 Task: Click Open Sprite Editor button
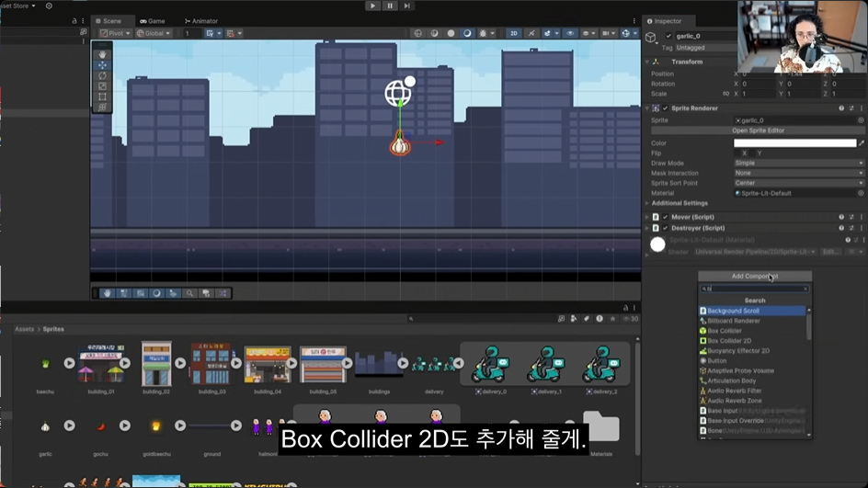point(758,131)
